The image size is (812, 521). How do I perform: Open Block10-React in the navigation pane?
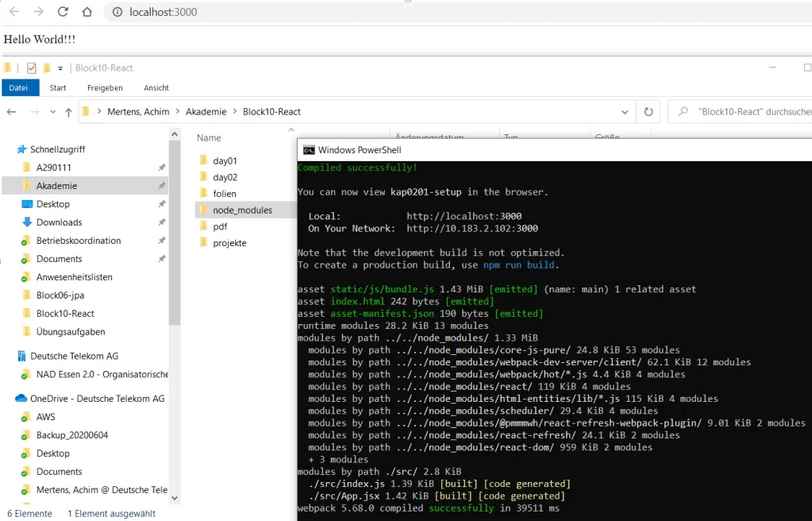coord(65,313)
